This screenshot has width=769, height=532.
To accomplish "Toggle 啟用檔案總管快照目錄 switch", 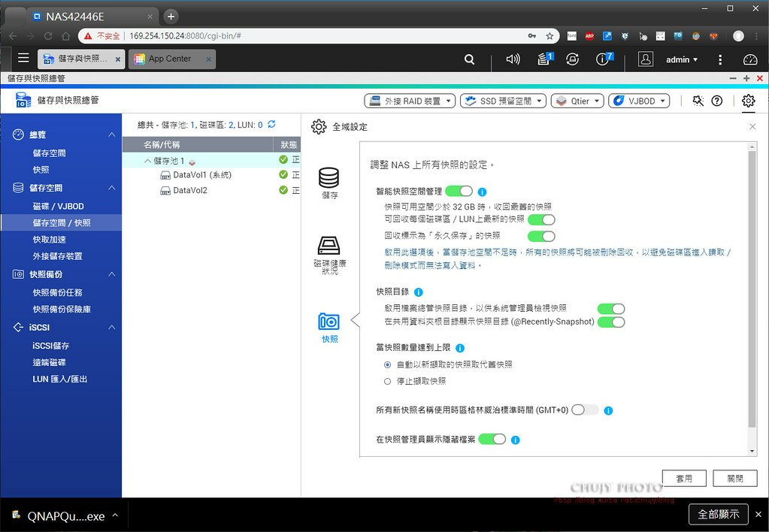I will [611, 308].
